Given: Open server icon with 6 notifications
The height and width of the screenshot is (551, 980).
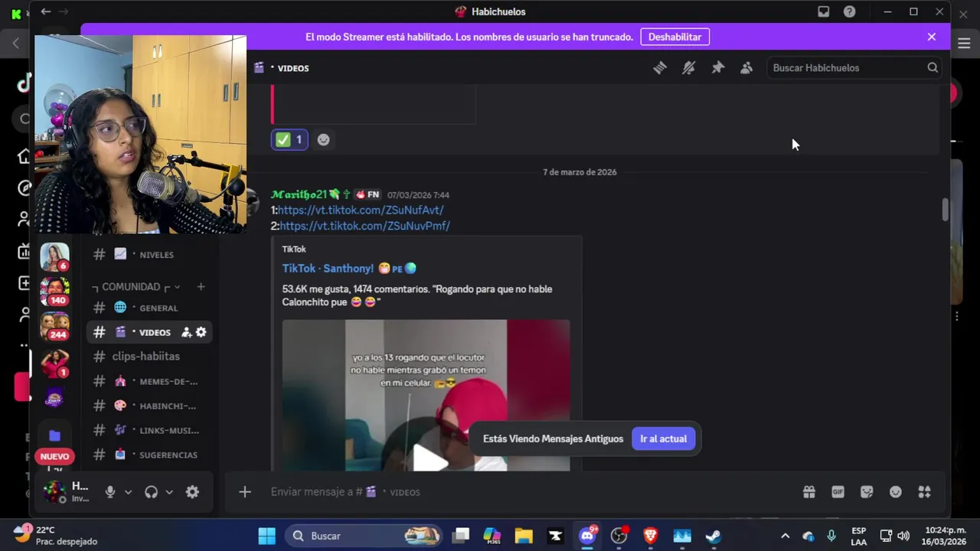Looking at the screenshot, I should tap(54, 256).
